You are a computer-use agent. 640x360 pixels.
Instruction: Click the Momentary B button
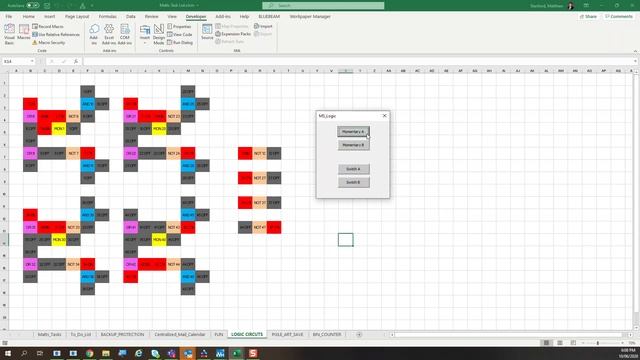tap(353, 145)
